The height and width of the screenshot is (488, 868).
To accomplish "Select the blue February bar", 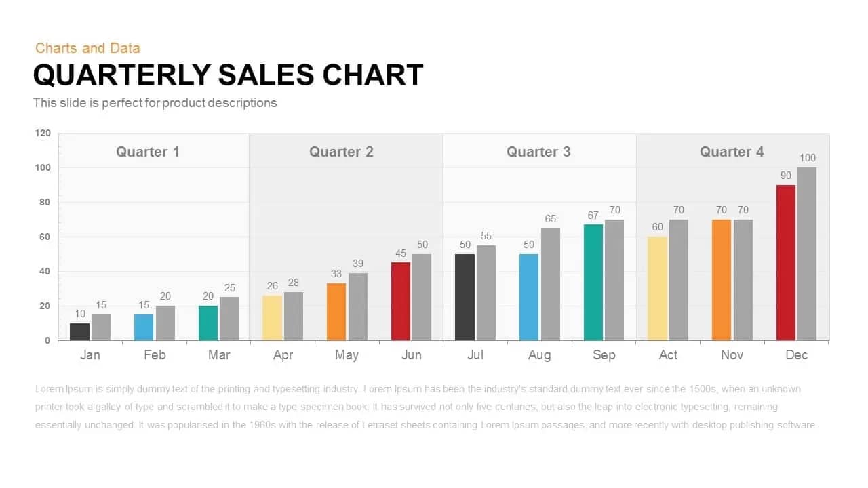I will click(x=144, y=327).
